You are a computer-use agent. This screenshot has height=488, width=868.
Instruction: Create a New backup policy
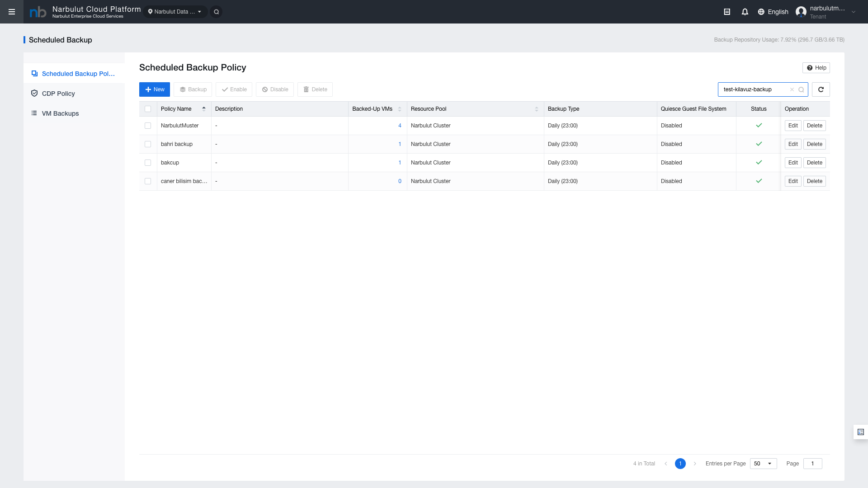tap(155, 89)
